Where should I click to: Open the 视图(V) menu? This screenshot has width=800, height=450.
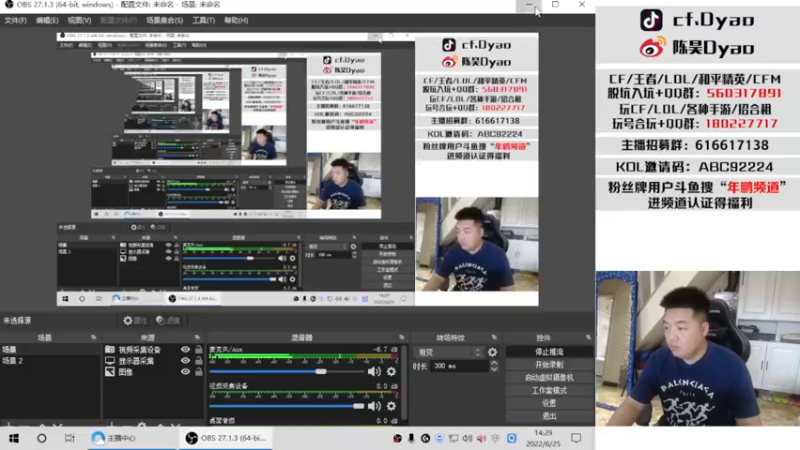(x=79, y=20)
